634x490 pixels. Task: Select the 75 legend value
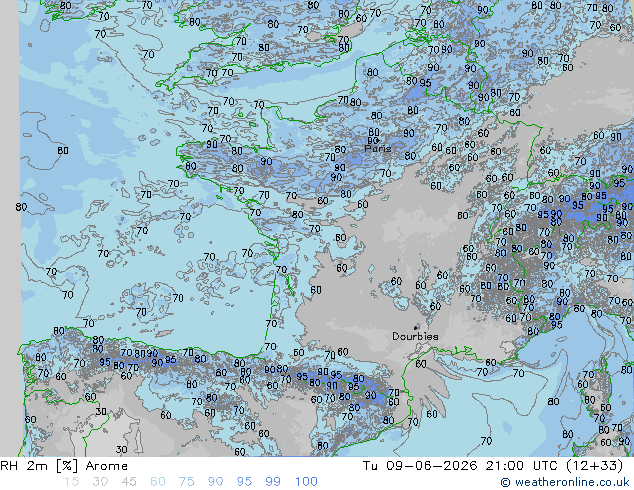[186, 482]
